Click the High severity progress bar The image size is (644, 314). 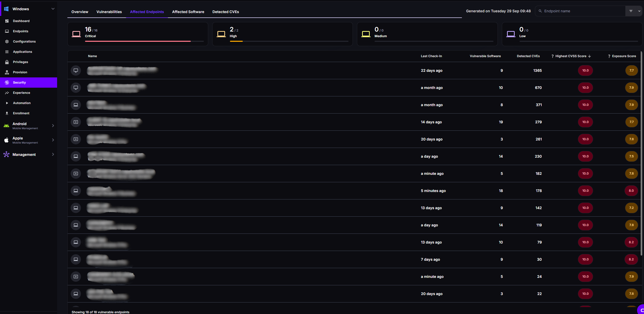tap(289, 41)
